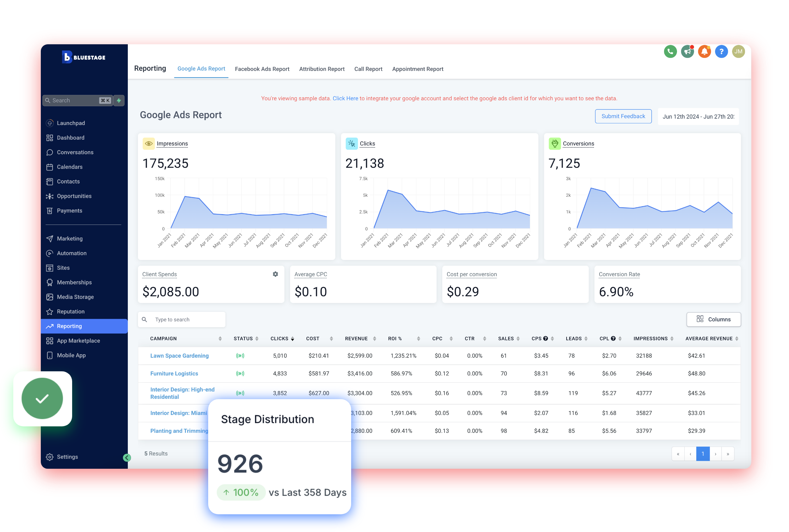Image resolution: width=789 pixels, height=532 pixels.
Task: Click the Columns grid icon above the table
Action: tap(700, 319)
